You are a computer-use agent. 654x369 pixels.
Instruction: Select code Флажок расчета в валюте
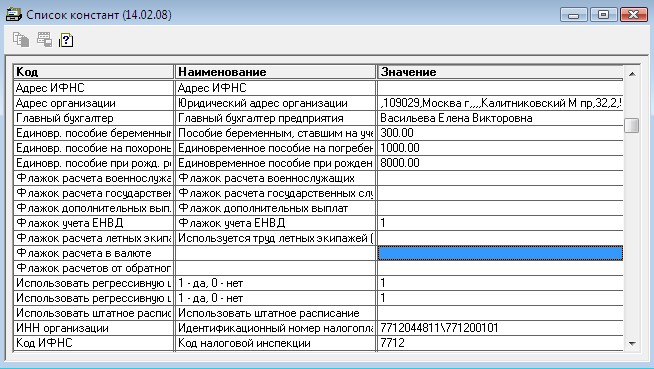(93, 253)
